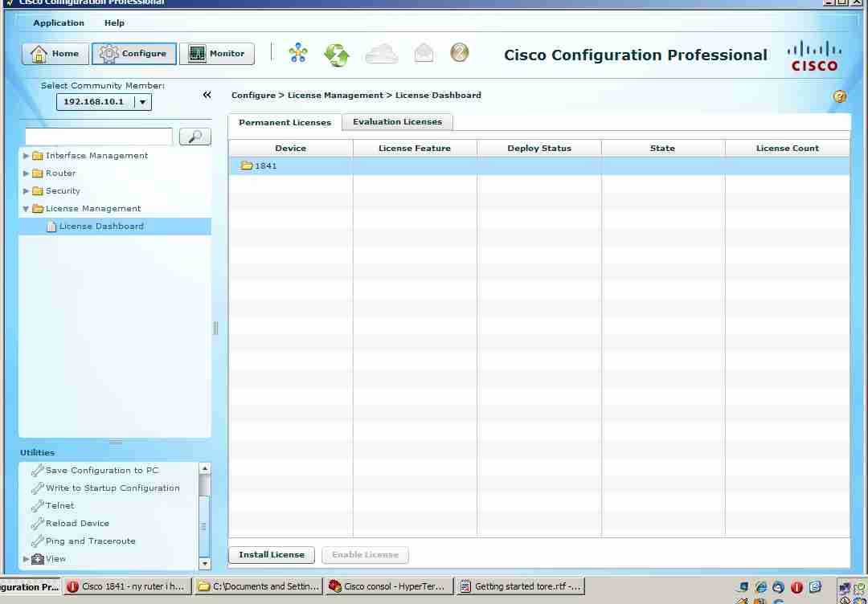Switch to Permanent Licenses tab
The height and width of the screenshot is (604, 868).
285,123
